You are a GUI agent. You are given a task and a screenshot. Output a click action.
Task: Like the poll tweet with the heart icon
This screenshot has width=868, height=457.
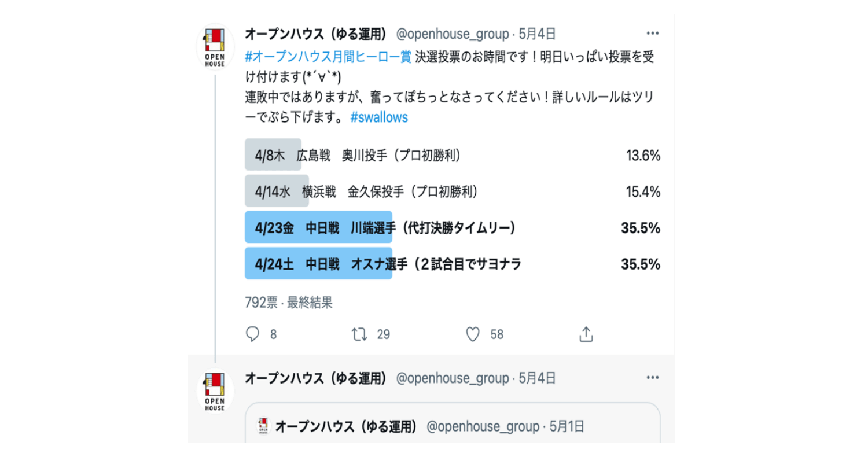point(473,334)
